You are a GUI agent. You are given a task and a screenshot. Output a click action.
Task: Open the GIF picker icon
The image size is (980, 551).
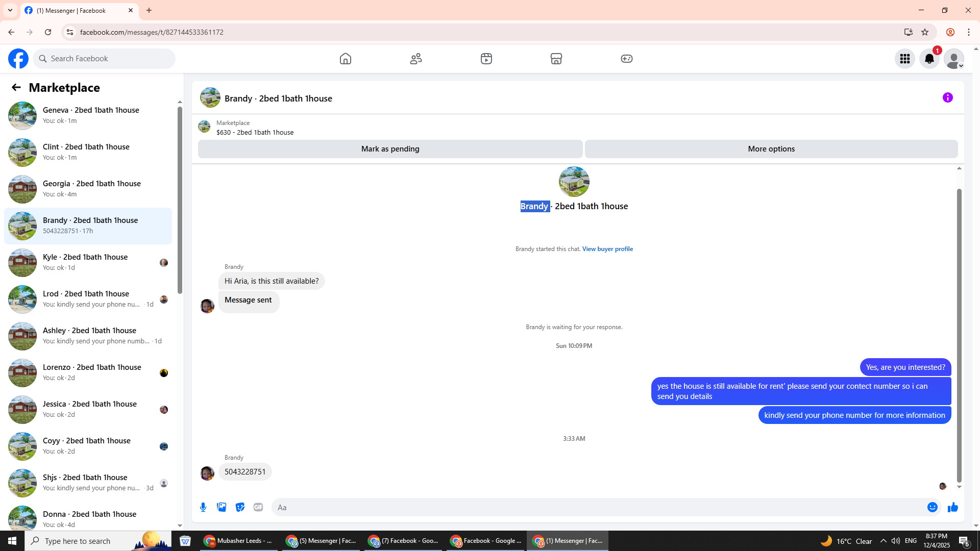click(x=258, y=507)
